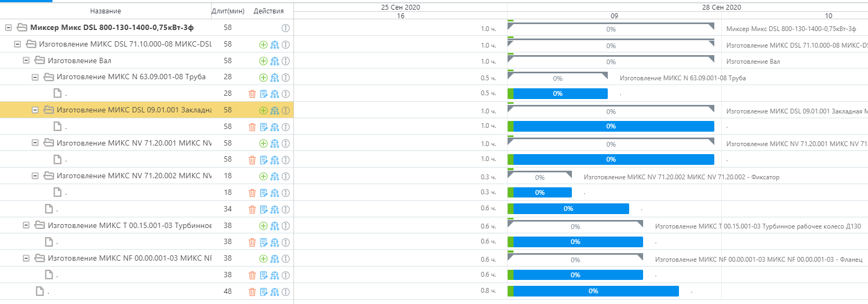Click the Турбинное рабочее колесо Д130 timeline label

click(758, 226)
